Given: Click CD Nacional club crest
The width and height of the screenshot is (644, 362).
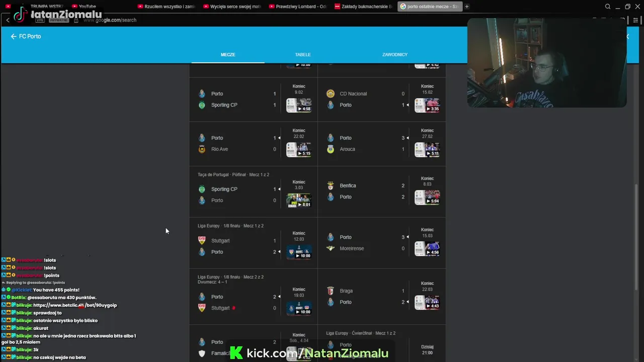Looking at the screenshot, I should [331, 94].
